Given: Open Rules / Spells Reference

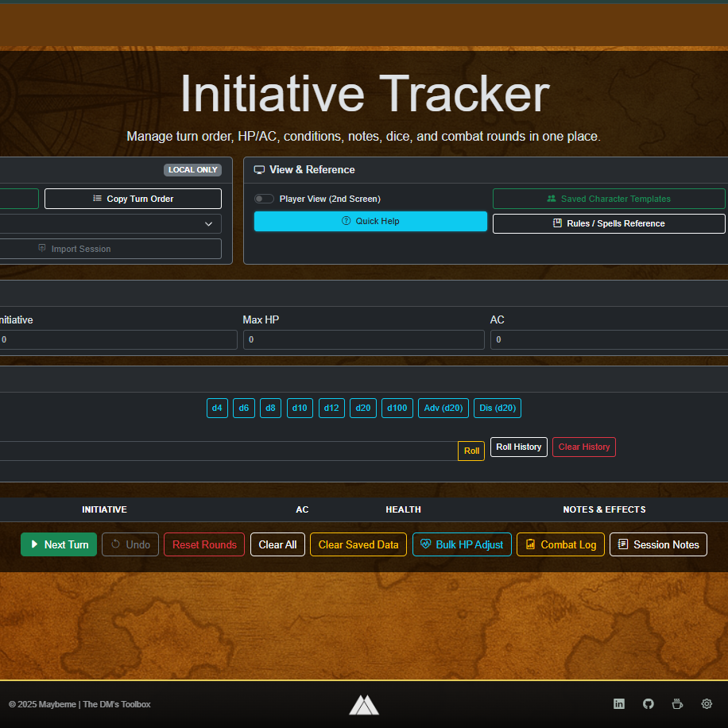Looking at the screenshot, I should (x=609, y=224).
